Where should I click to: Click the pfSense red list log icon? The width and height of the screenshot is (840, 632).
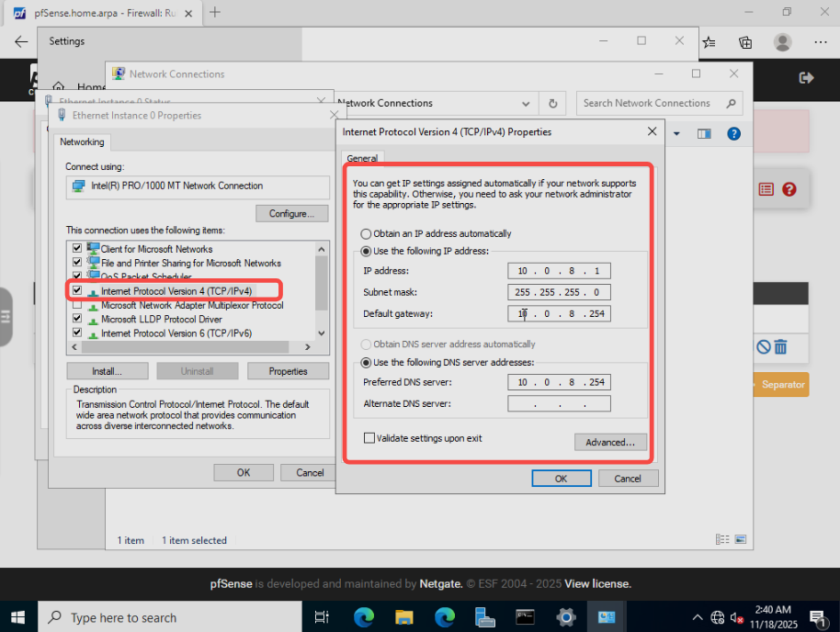pyautogui.click(x=766, y=189)
